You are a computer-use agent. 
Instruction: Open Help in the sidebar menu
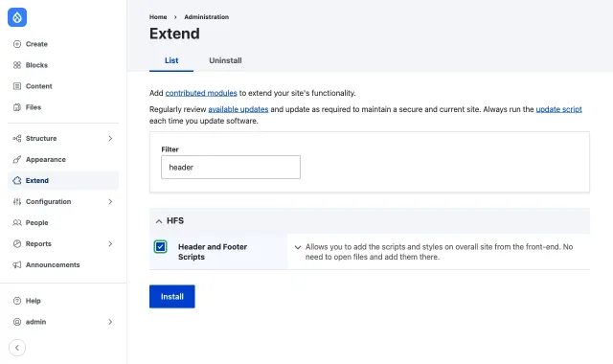34,301
